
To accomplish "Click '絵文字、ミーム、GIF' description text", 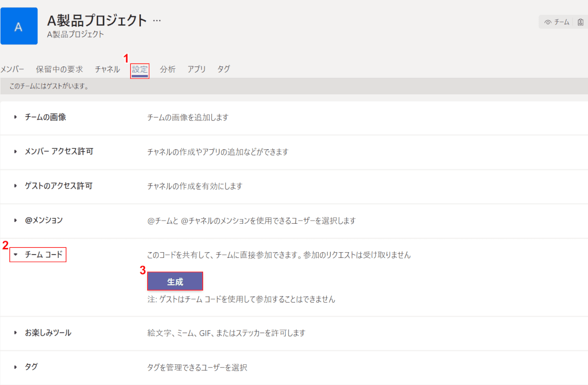I will tap(226, 333).
